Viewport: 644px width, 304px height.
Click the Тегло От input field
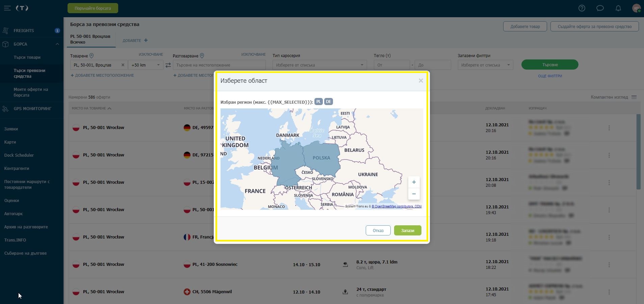392,65
